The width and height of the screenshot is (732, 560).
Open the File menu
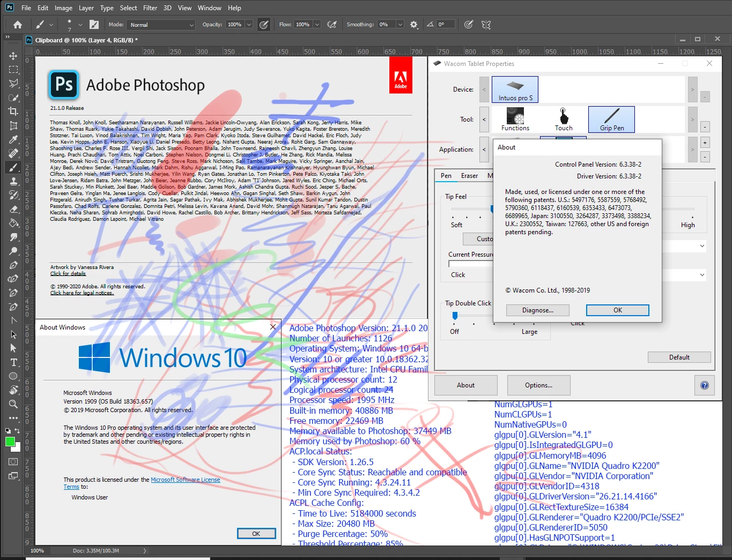[x=26, y=8]
